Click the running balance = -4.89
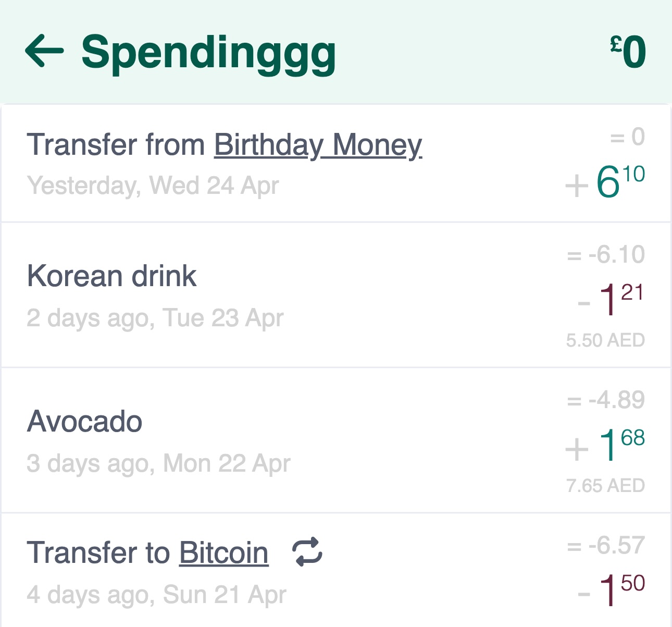Screen dimensions: 672x627 click(606, 400)
